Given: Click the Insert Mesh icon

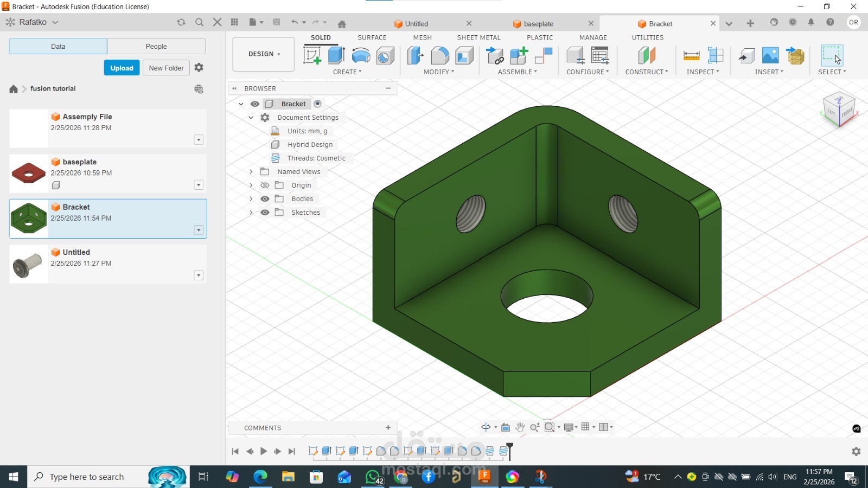Looking at the screenshot, I should tap(795, 55).
